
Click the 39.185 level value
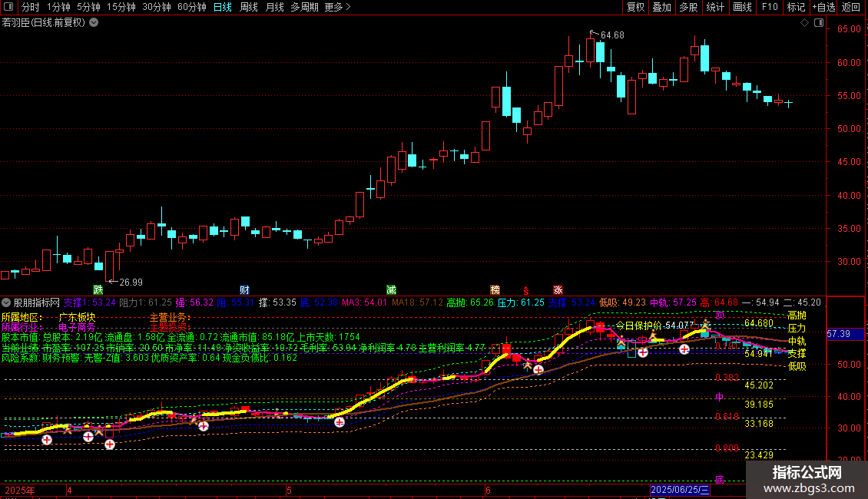click(x=758, y=405)
